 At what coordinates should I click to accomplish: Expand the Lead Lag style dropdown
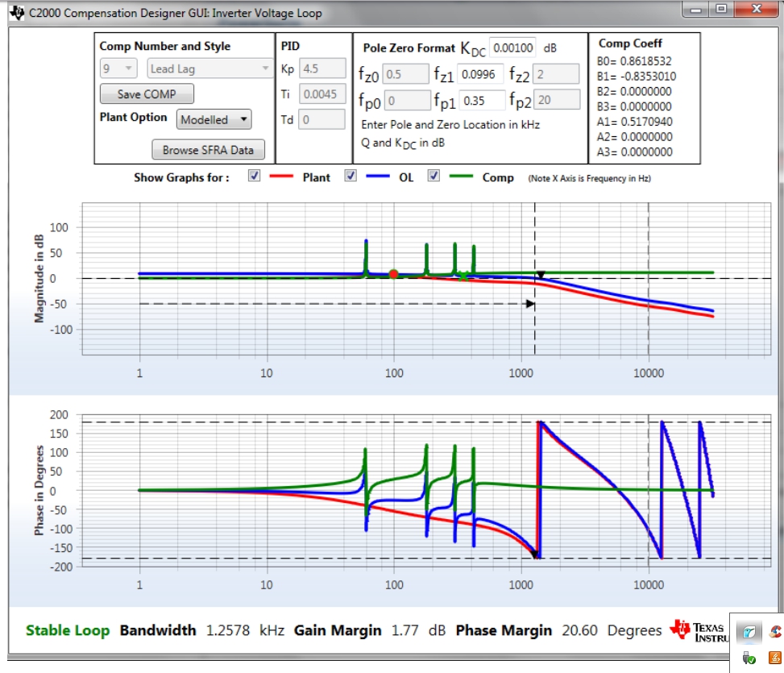coord(210,69)
